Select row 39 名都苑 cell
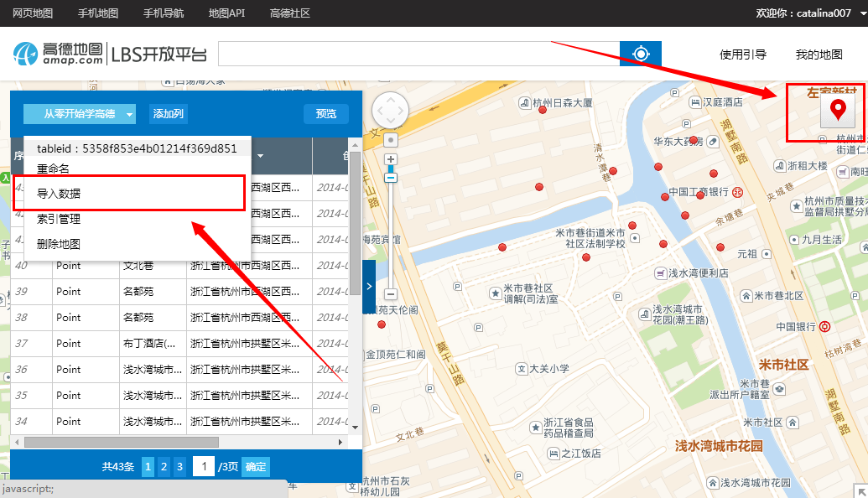Screen dimensions: 868x498 tap(153, 292)
